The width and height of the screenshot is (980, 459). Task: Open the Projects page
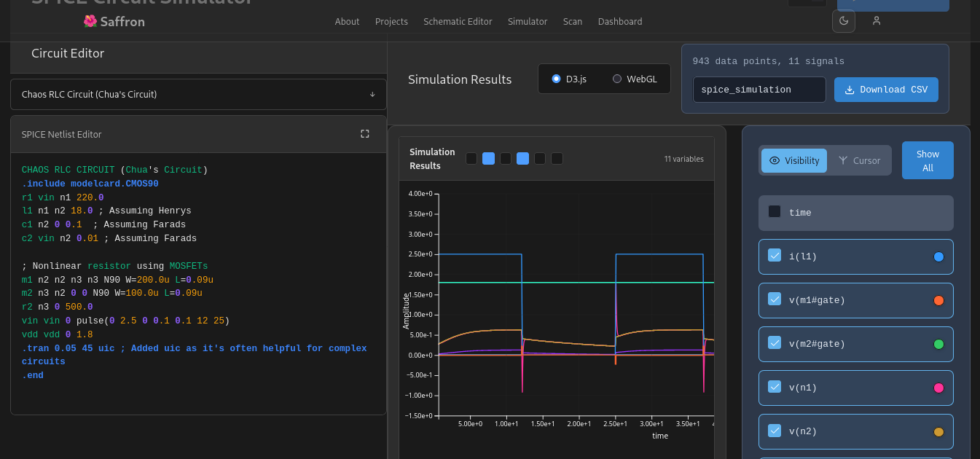(x=391, y=21)
